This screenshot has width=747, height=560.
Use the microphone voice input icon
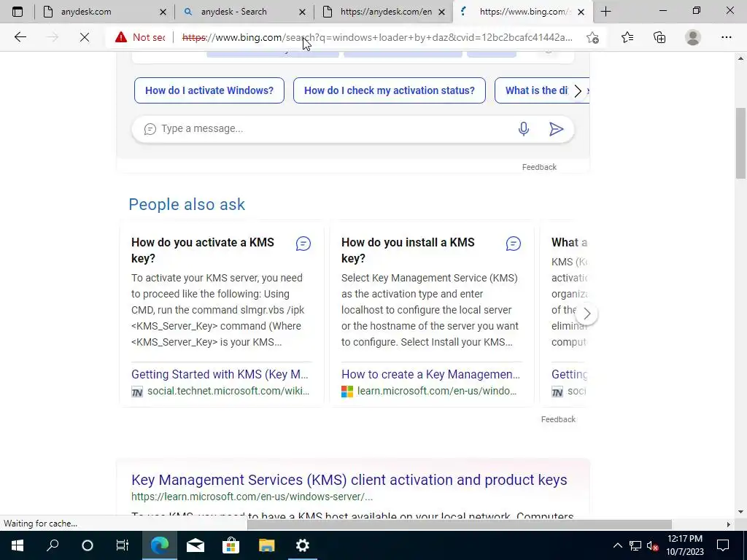(x=524, y=128)
